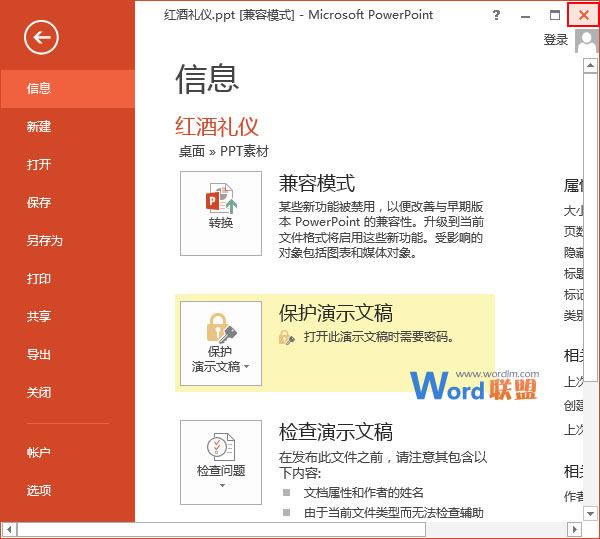The height and width of the screenshot is (539, 600).
Task: Click the horizontal scrollbar thumb
Action: [221, 530]
